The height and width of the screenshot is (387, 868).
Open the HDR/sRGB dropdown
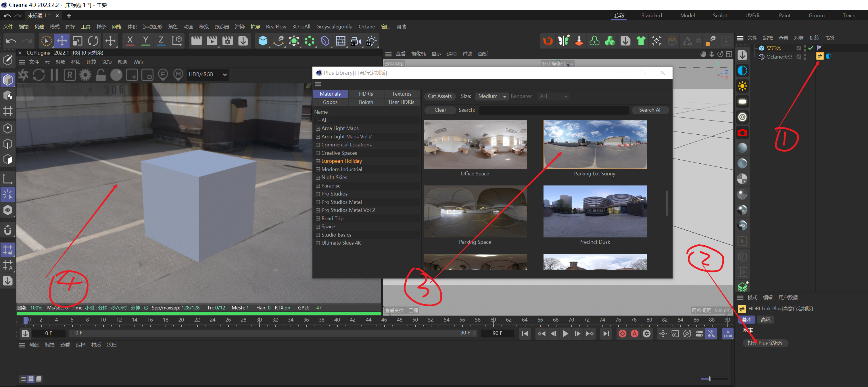pyautogui.click(x=208, y=74)
